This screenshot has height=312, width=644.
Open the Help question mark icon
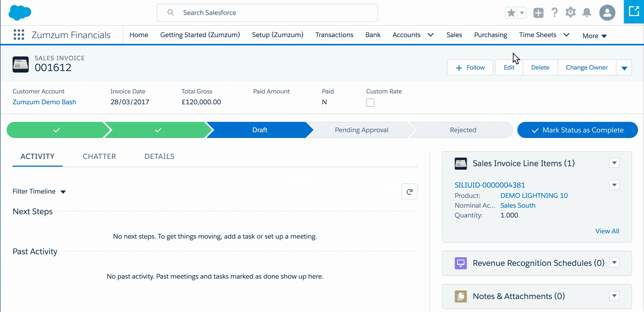point(554,13)
